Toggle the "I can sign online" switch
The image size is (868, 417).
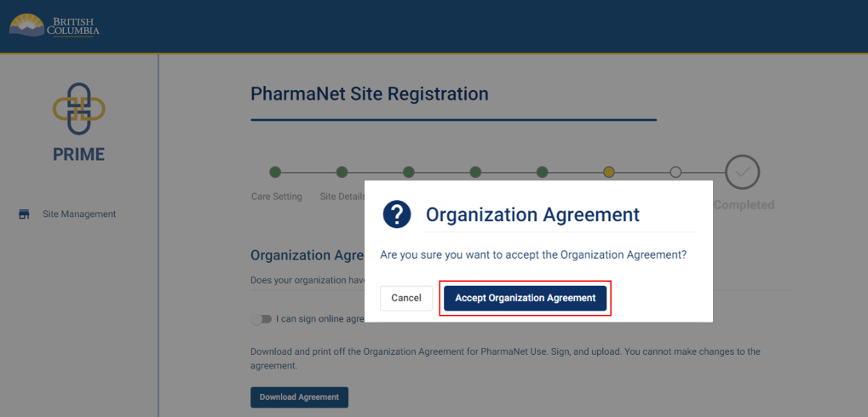(261, 319)
